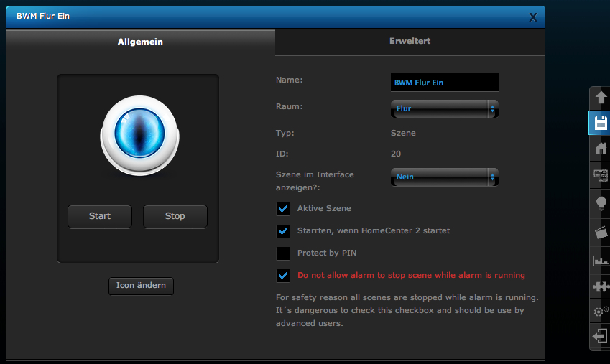Screen dimensions: 610x364
Task: Click the logout door icon
Action: click(x=599, y=336)
